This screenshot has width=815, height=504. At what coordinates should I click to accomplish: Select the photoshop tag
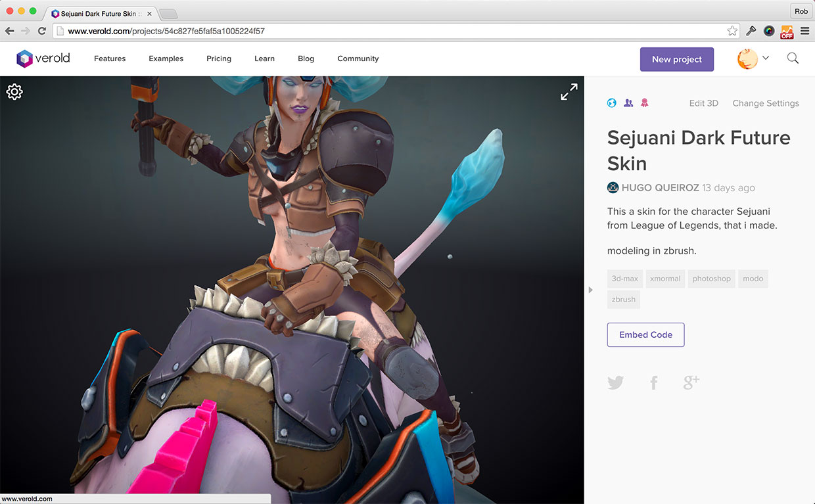712,279
